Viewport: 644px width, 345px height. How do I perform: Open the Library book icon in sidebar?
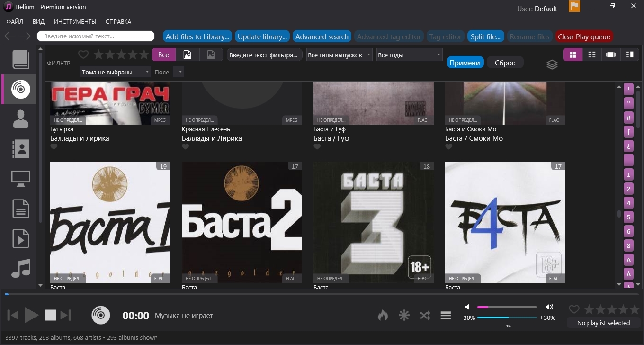point(21,59)
